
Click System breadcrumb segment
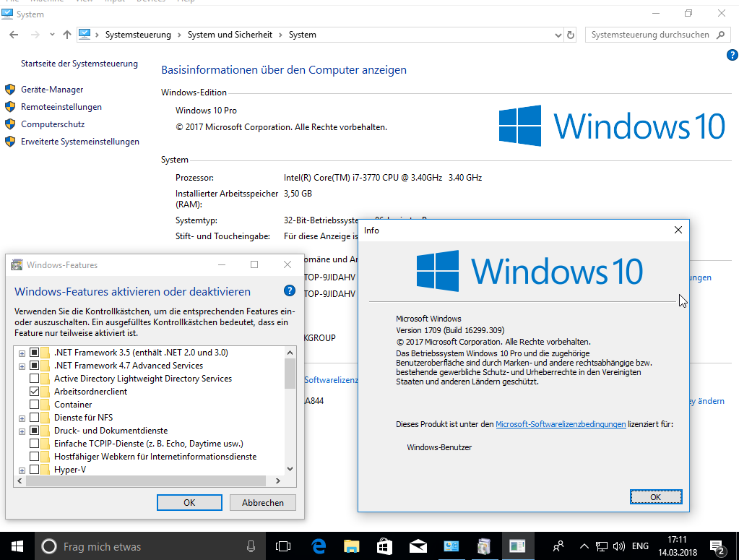click(x=303, y=35)
